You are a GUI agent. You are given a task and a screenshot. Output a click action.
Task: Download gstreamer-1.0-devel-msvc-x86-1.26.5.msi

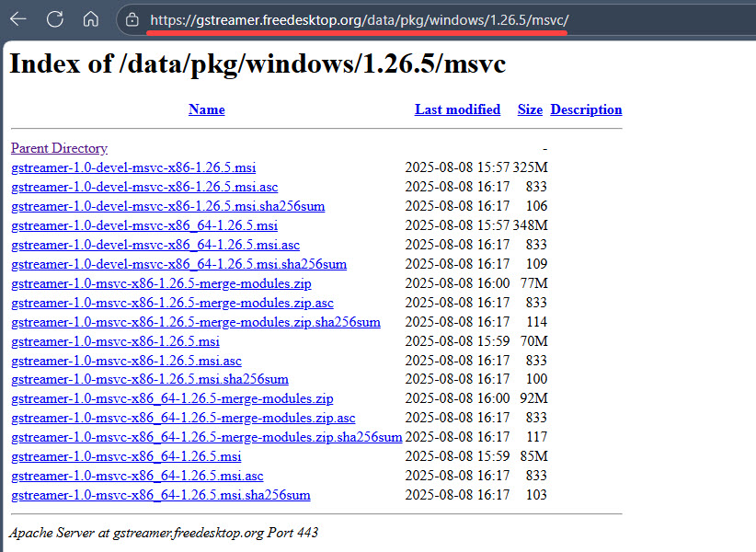coord(133,167)
